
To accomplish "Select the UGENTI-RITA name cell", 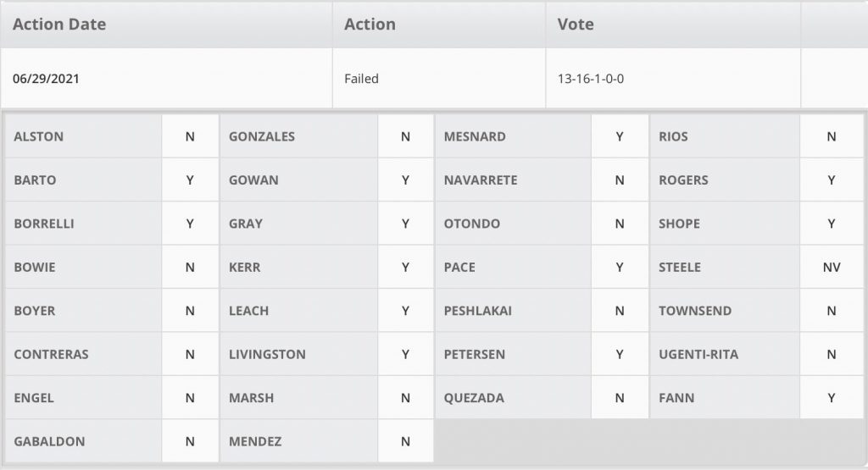I will click(698, 355).
